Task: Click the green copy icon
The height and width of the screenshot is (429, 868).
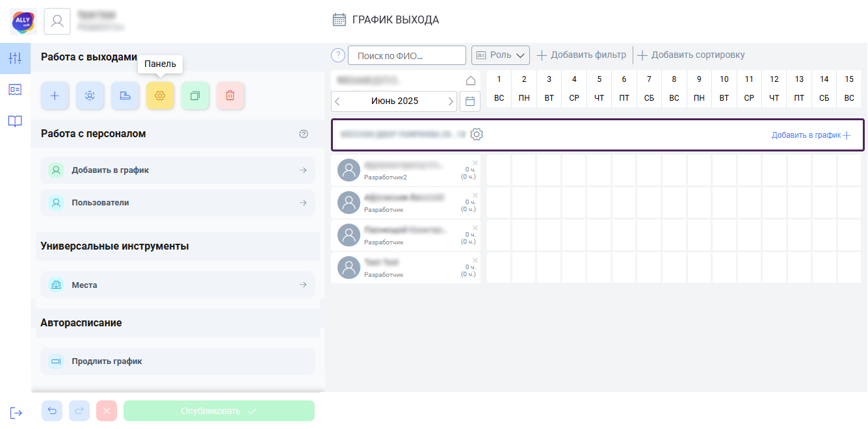Action: pyautogui.click(x=195, y=96)
